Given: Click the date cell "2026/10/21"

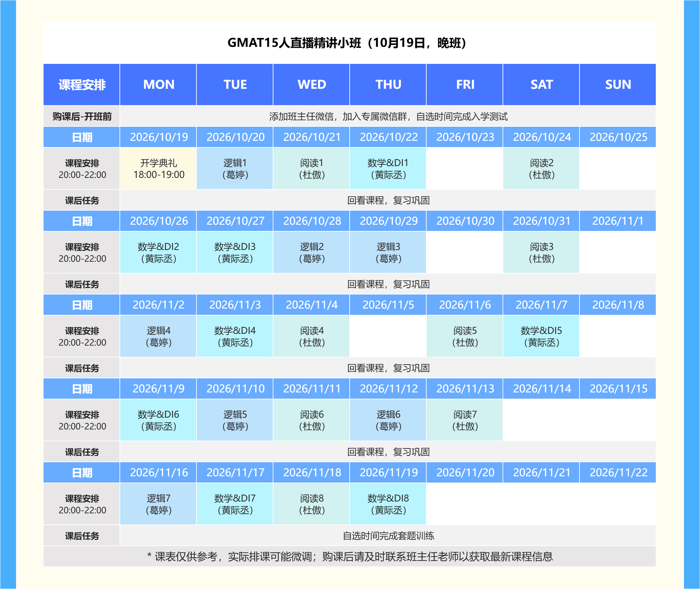Looking at the screenshot, I should (311, 137).
